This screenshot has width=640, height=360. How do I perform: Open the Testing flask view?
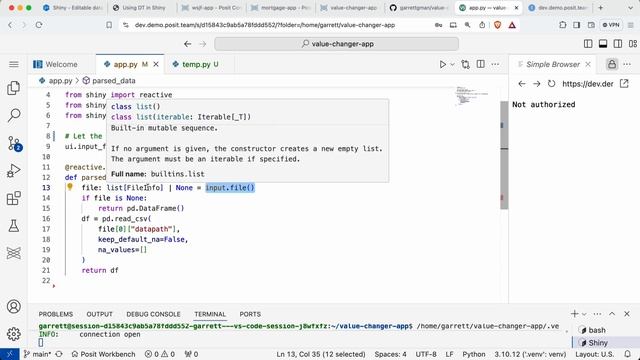[13, 226]
